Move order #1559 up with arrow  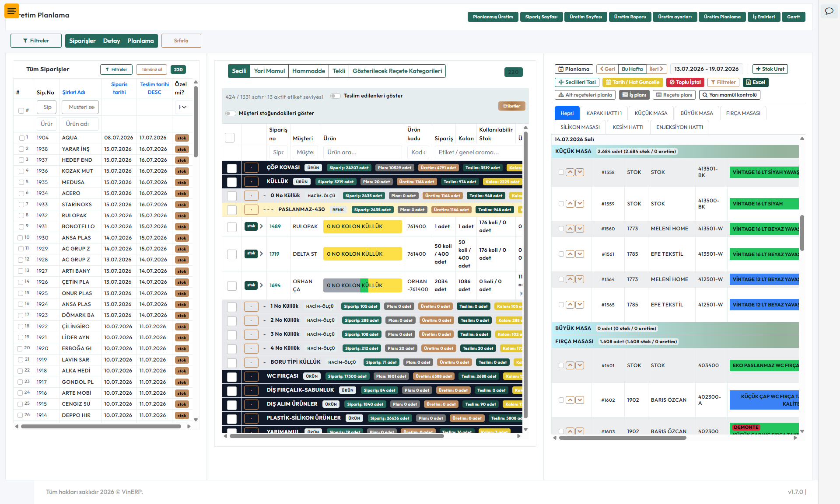570,204
